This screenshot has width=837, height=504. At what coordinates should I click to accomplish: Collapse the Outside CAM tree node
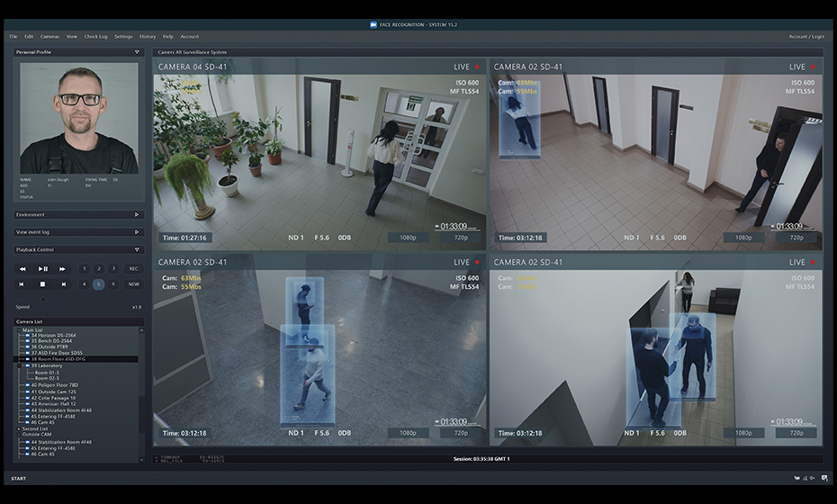coord(19,435)
